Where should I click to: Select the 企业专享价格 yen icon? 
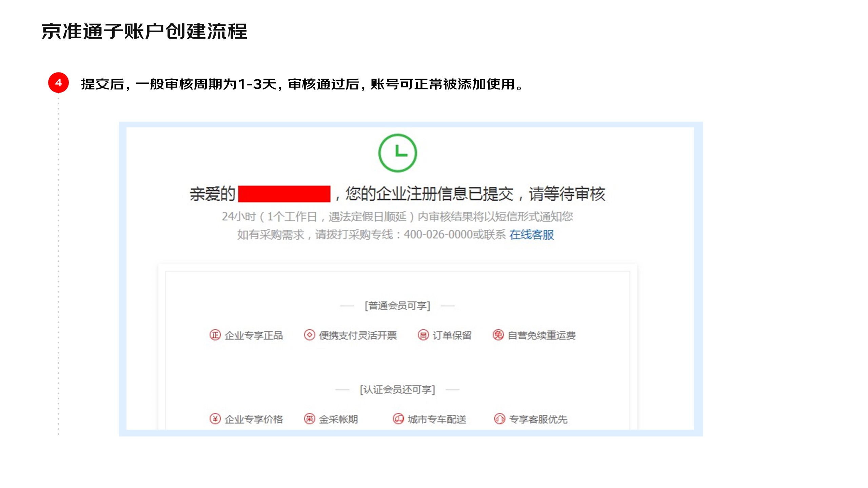[x=215, y=419]
